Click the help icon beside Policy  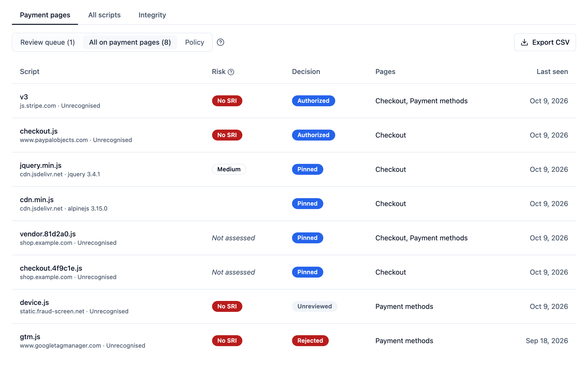pyautogui.click(x=220, y=42)
